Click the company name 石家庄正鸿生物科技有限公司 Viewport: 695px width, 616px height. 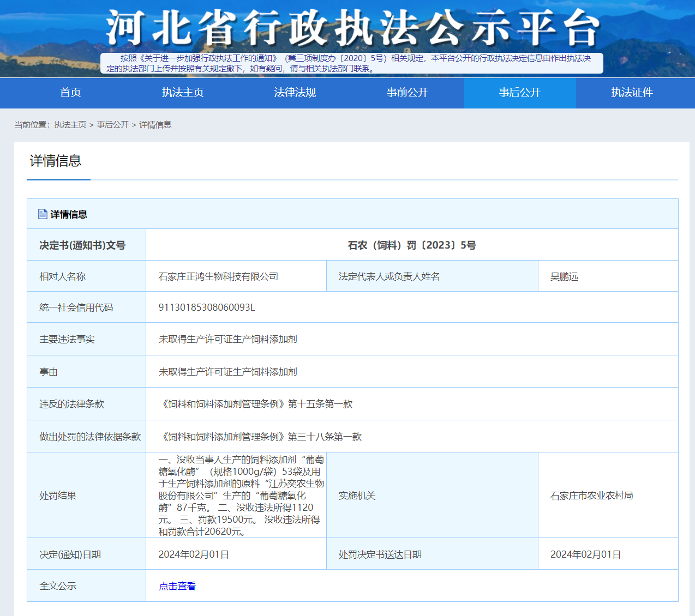218,276
